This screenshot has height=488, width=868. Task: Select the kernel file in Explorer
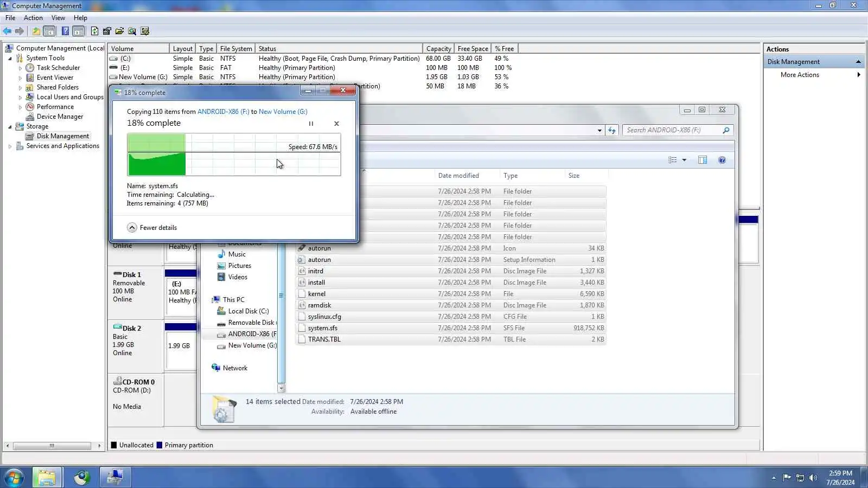[x=451, y=294]
